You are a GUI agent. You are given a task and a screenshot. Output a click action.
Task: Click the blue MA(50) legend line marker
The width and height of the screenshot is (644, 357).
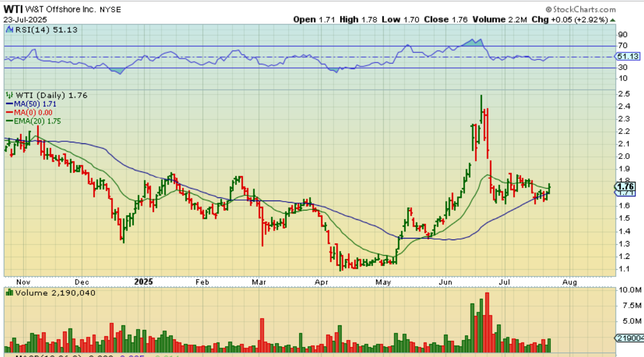tap(9, 104)
